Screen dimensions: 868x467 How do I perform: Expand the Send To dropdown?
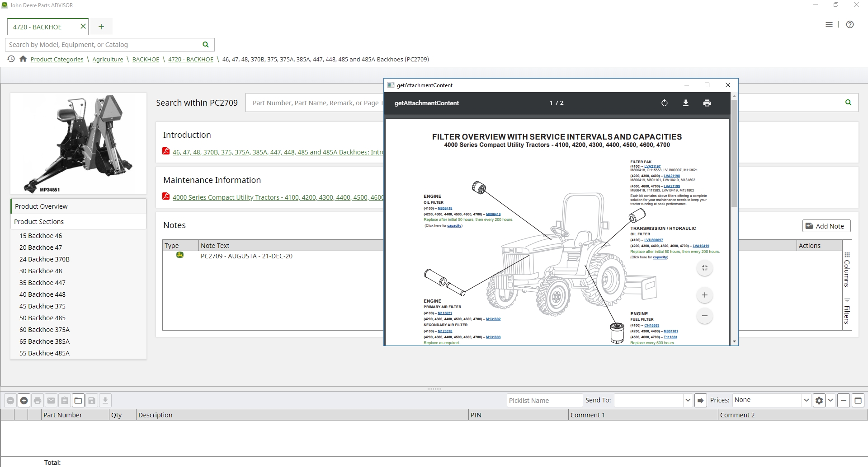coord(688,400)
